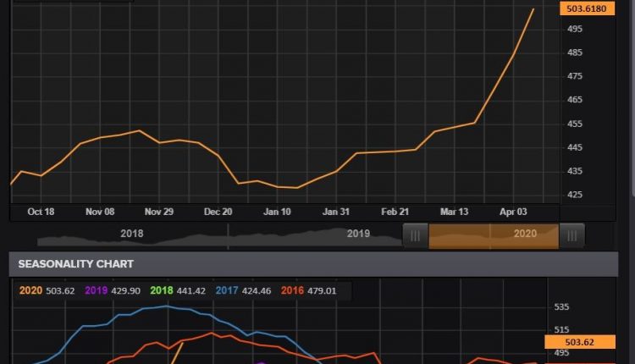This screenshot has height=364, width=635.
Task: Click the Oct 18 date label
Action: [x=41, y=212]
